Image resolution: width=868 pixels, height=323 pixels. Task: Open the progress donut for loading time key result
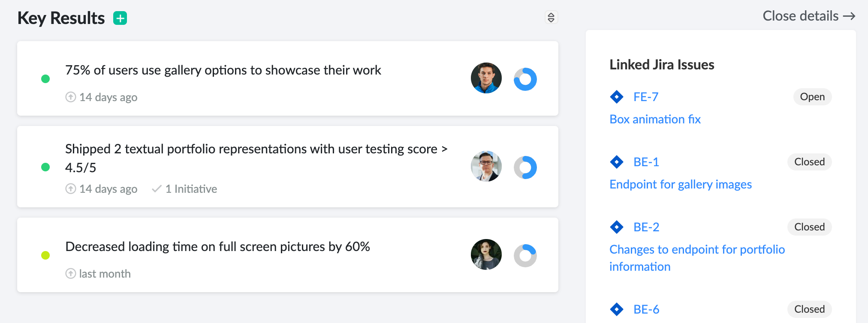525,256
